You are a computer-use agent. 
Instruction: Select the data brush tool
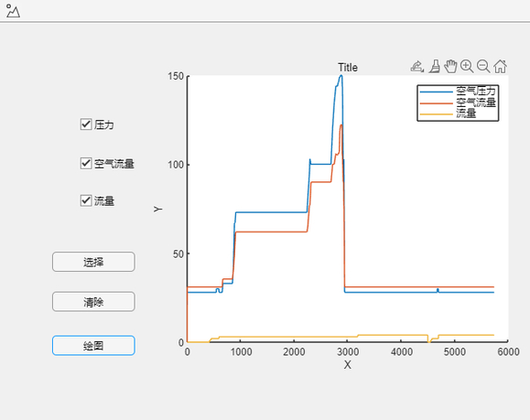coord(435,66)
